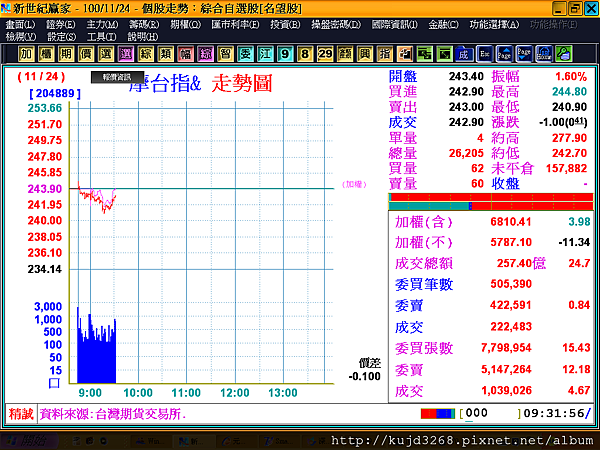Open the 主力(M) menu
Screen dimensions: 600x450
coord(102,25)
